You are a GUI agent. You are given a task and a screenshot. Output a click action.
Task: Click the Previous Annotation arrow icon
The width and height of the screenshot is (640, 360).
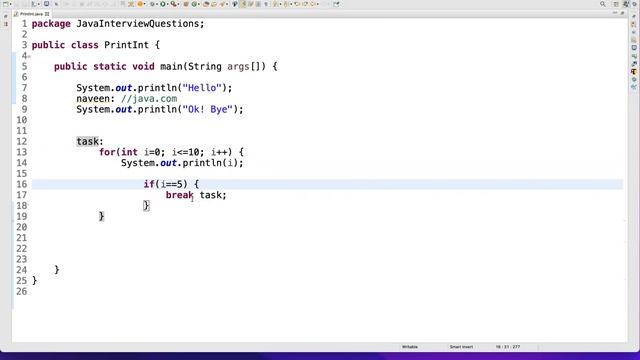click(287, 4)
